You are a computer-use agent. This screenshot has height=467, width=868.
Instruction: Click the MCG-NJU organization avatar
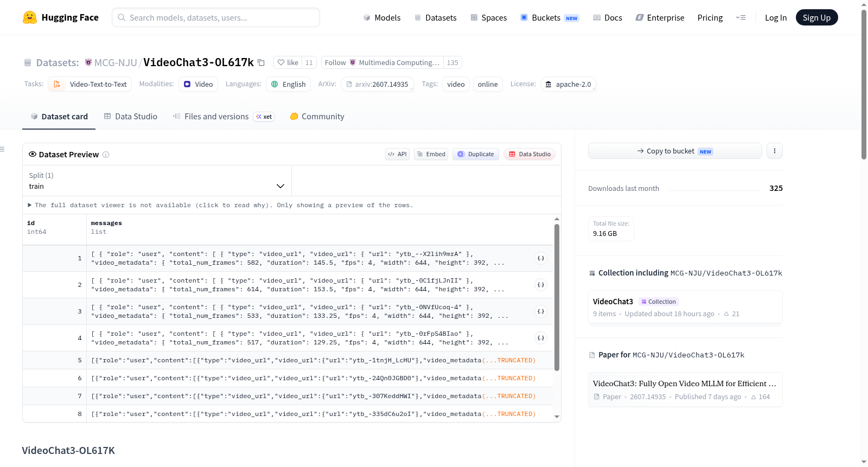88,62
